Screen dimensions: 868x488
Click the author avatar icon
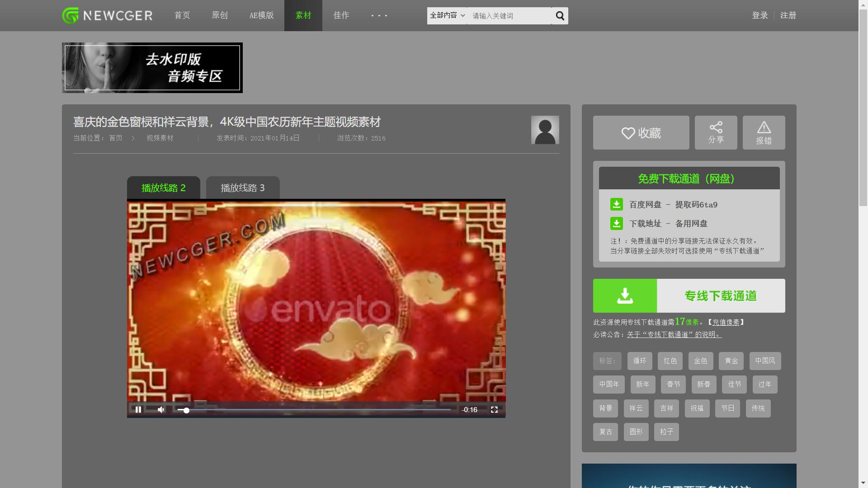(x=545, y=130)
